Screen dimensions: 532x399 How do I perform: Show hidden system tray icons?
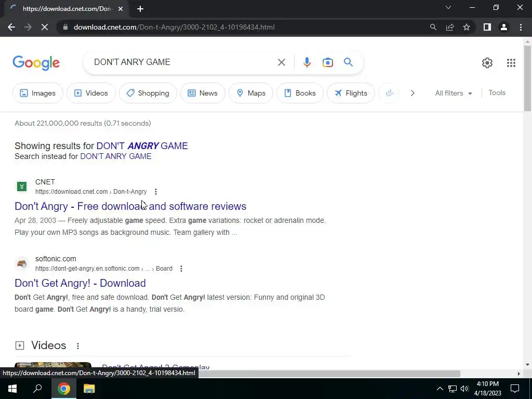coord(440,389)
